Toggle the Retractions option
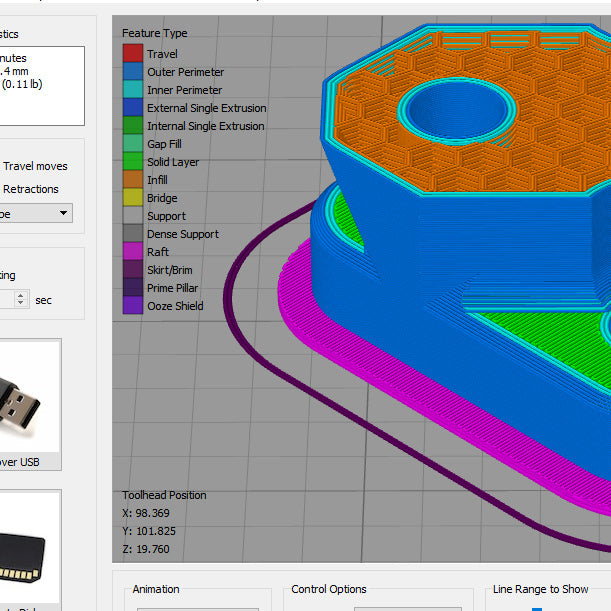 coord(30,189)
